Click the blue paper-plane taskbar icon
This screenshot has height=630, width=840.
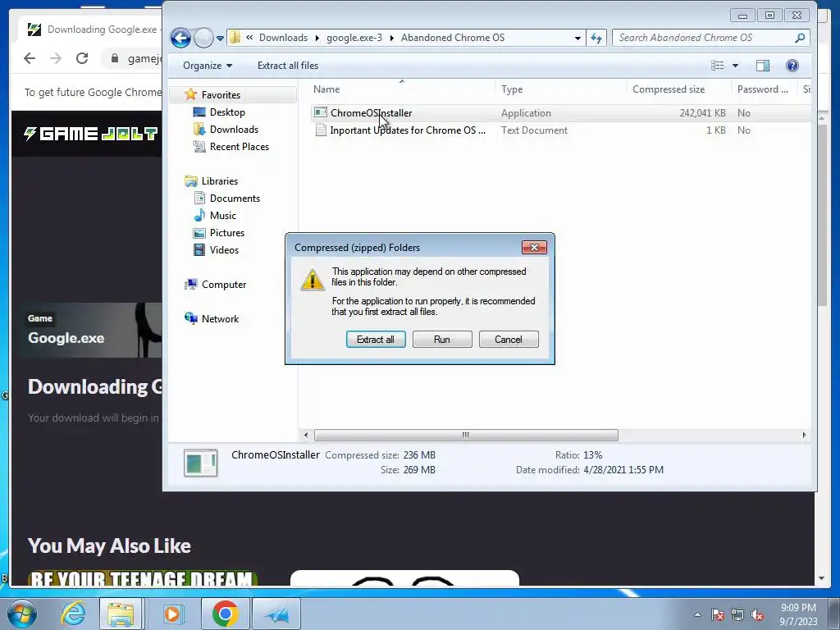[x=276, y=614]
